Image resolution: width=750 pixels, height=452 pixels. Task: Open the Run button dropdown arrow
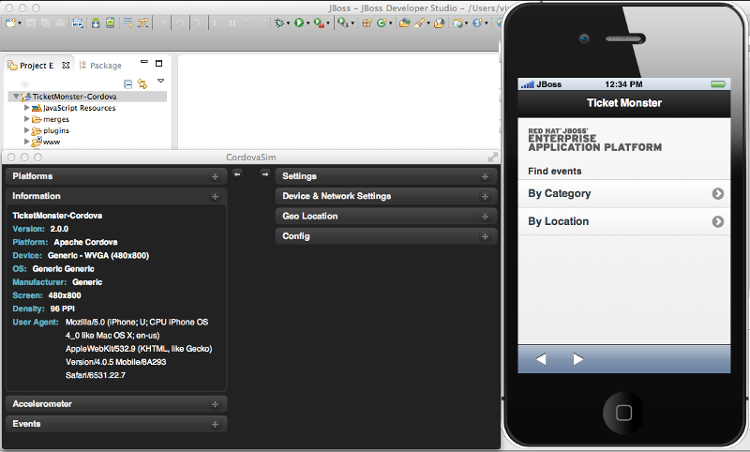308,23
